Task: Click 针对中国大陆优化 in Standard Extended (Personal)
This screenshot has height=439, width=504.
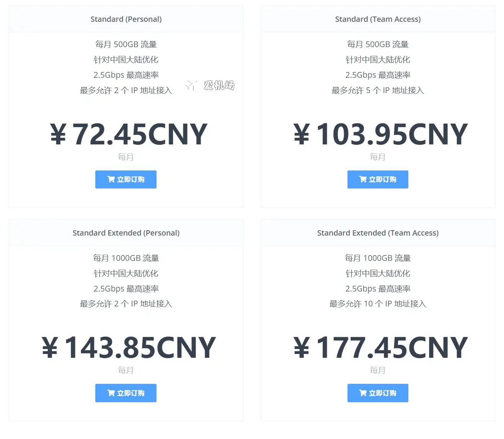Action: pos(126,274)
